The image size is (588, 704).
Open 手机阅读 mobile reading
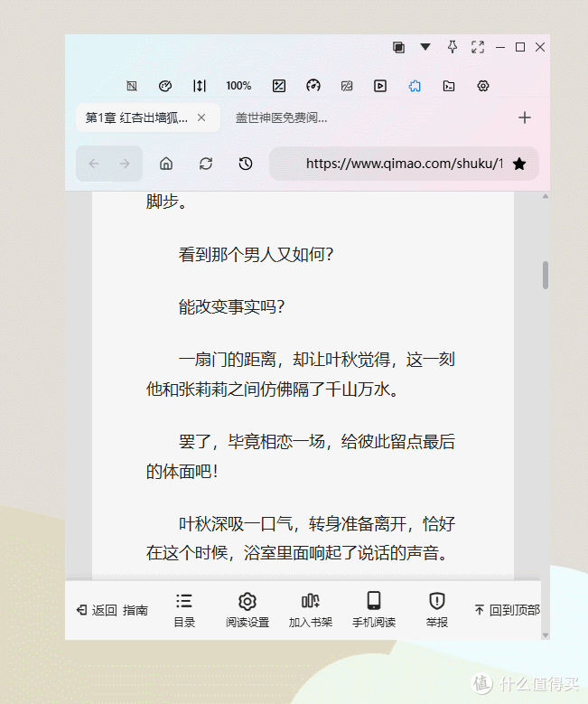pos(373,610)
